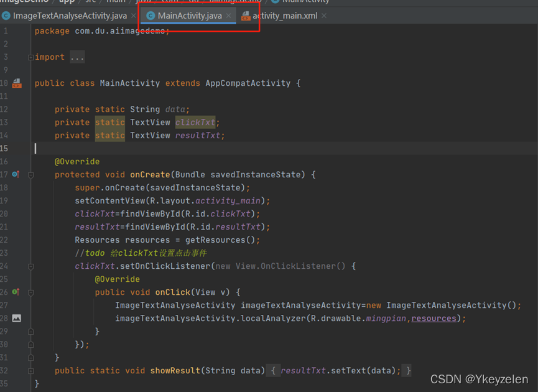Click the @Override annotation on line 25
The height and width of the screenshot is (392, 538).
tap(118, 279)
